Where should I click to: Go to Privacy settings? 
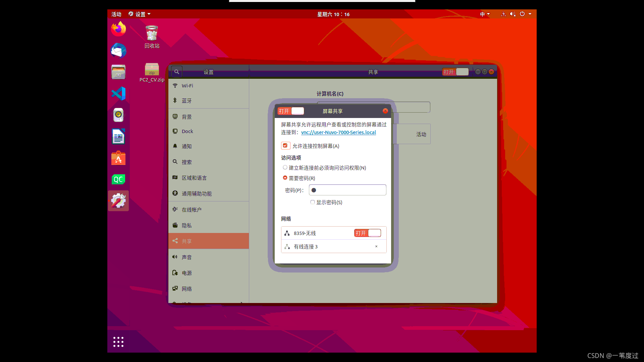pos(209,225)
